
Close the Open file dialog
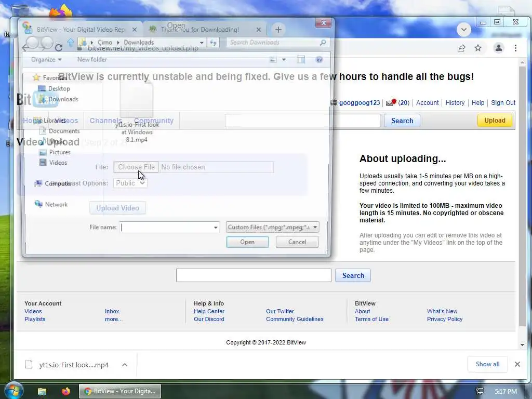(x=323, y=23)
